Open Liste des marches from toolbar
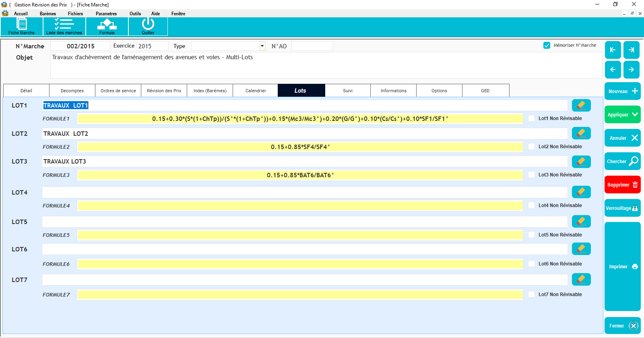 [x=64, y=27]
